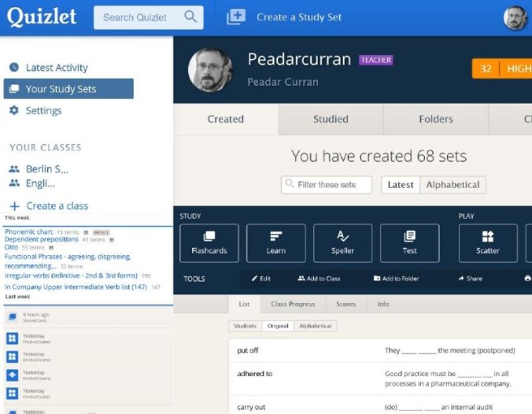Open the Phonemic chart set
Image resolution: width=532 pixels, height=414 pixels.
click(28, 231)
